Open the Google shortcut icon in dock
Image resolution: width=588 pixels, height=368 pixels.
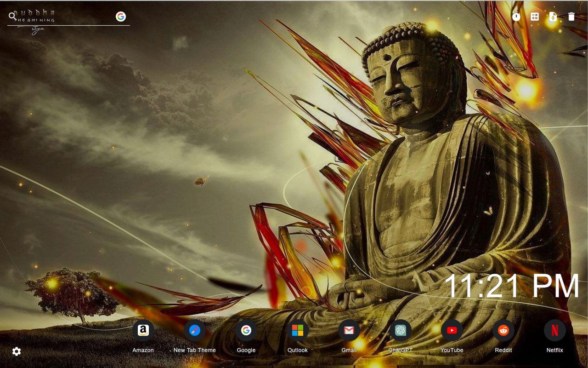tap(246, 330)
